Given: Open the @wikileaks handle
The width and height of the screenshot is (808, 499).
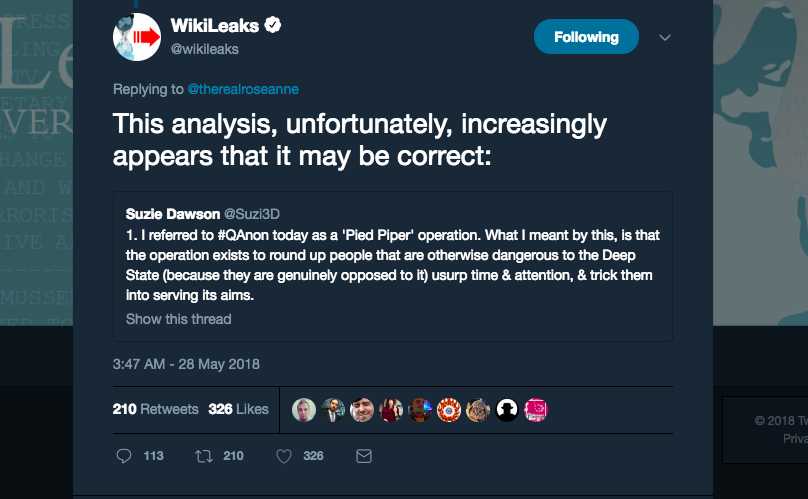Looking at the screenshot, I should (205, 49).
